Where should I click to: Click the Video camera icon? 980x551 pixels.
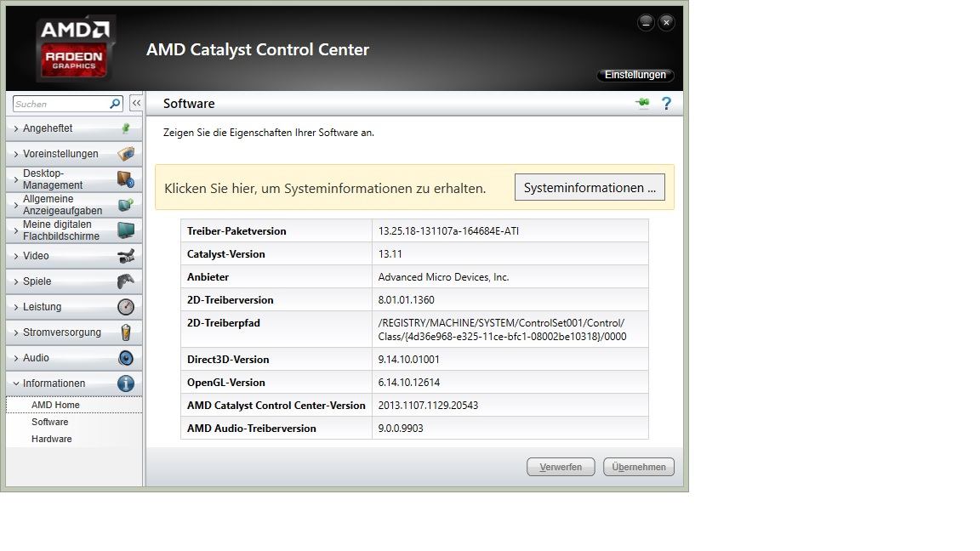point(126,255)
